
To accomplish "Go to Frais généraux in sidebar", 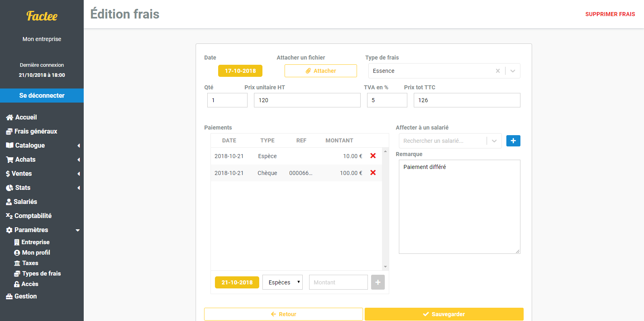I will pyautogui.click(x=35, y=132).
